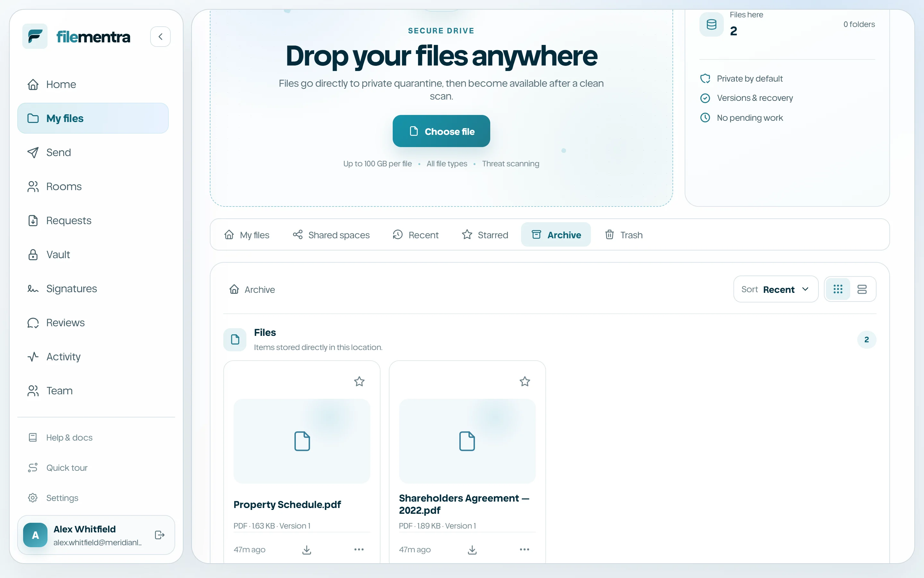Open the Shareholders Agreement thumbnail preview
Screen dimensions: 924x578
(467, 441)
